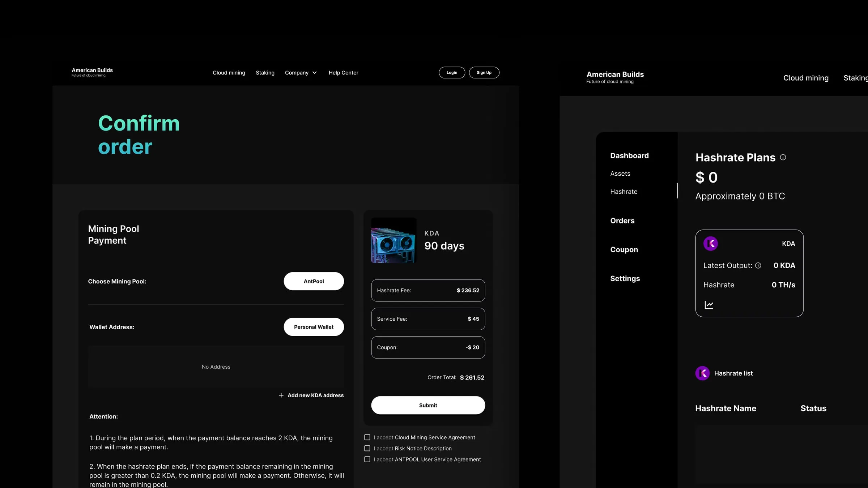Open the chart icon in the KDA card
This screenshot has height=488, width=868.
coord(709,305)
